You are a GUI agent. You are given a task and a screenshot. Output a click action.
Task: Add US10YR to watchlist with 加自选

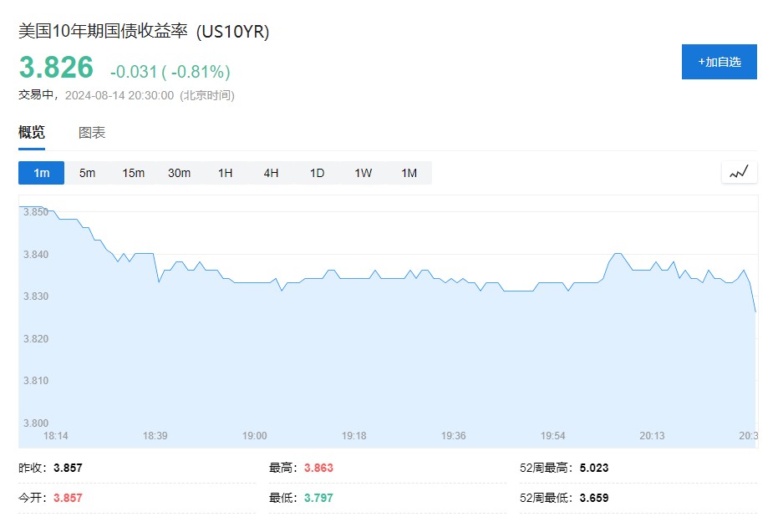[x=719, y=62]
